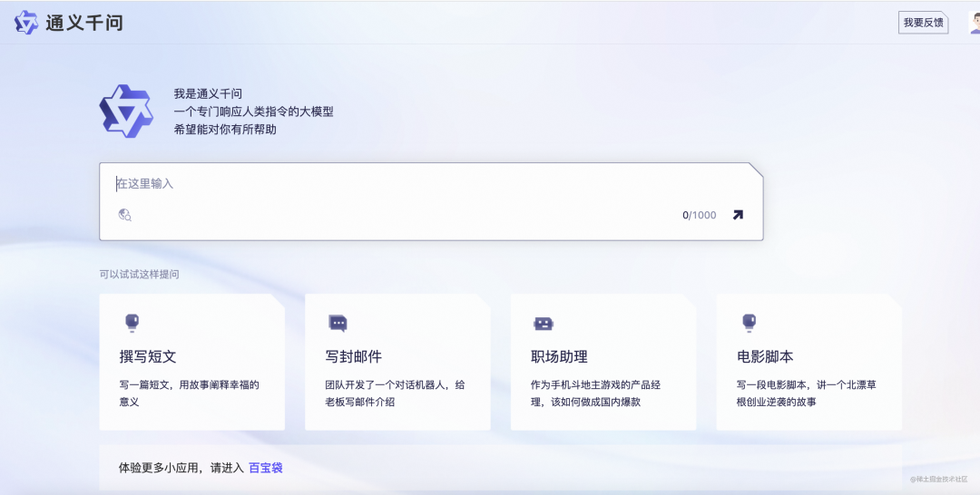Click the 通义千问 title text in header
Image resolution: width=980 pixels, height=495 pixels.
coord(84,23)
